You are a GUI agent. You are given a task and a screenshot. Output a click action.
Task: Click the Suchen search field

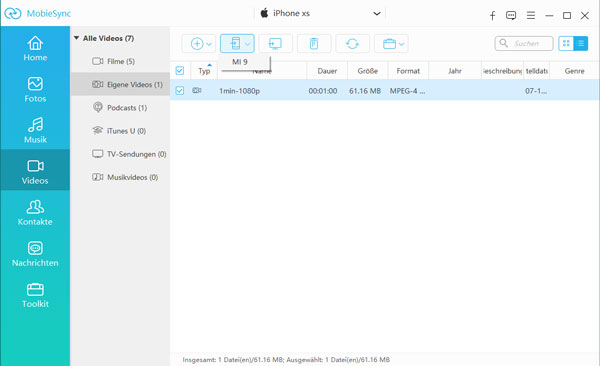tap(524, 43)
